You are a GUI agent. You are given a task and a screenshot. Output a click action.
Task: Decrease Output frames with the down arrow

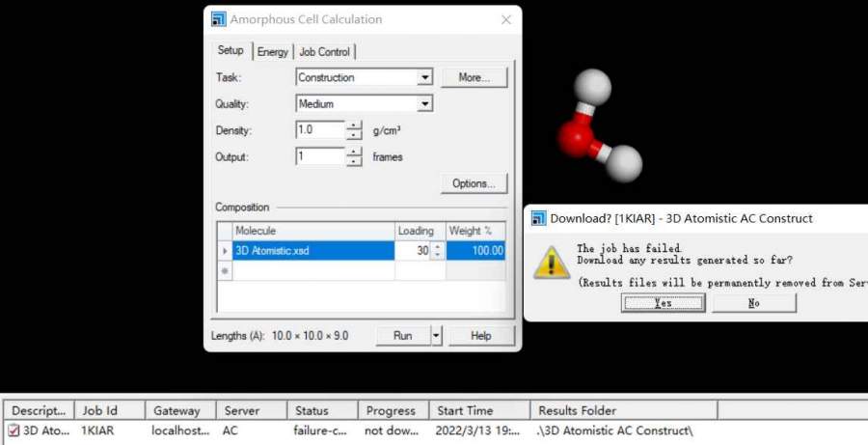[354, 161]
